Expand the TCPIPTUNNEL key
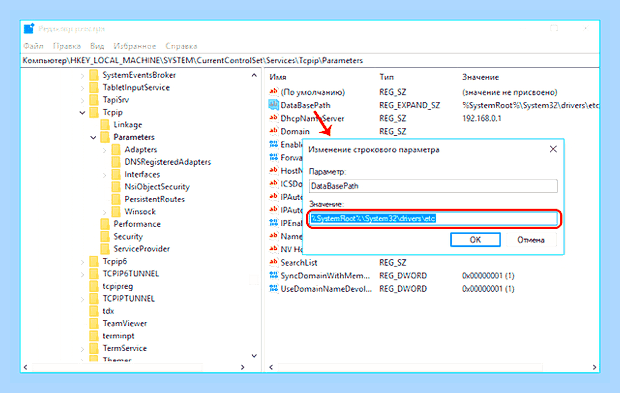 [x=82, y=299]
